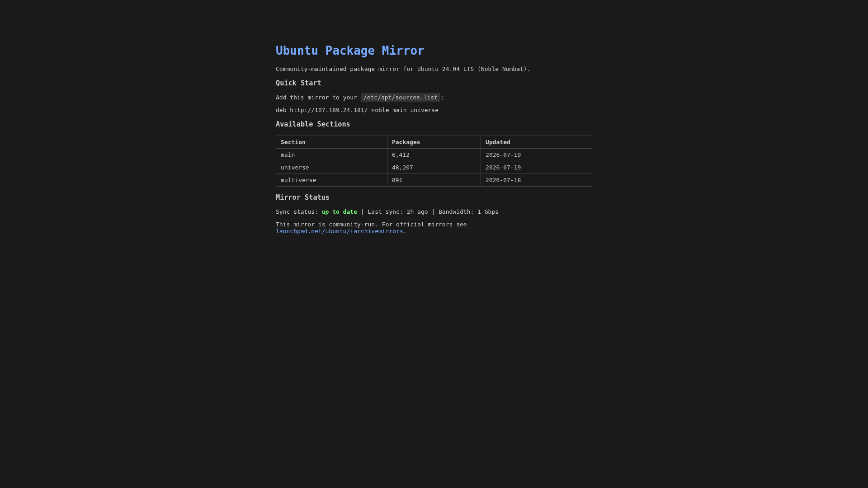Click the Community-maintained package mirror description
Screen dimensions: 868x488
pyautogui.click(x=403, y=69)
